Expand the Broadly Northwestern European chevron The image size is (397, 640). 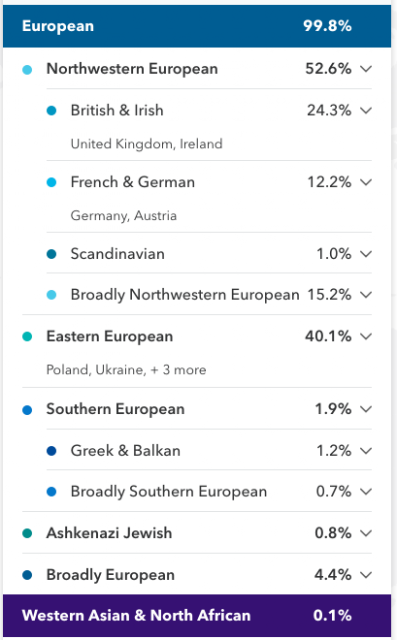[366, 295]
